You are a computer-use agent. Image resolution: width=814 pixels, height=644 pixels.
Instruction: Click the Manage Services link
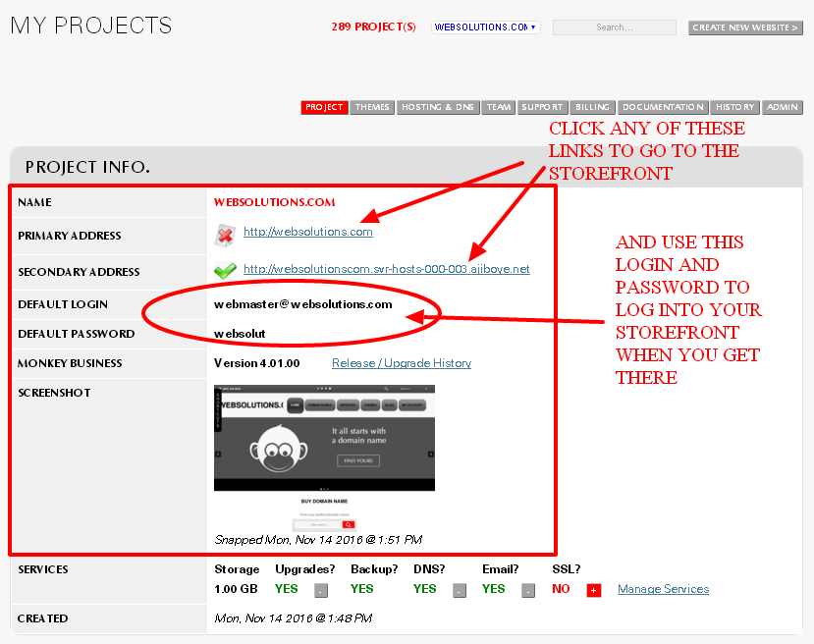663,589
